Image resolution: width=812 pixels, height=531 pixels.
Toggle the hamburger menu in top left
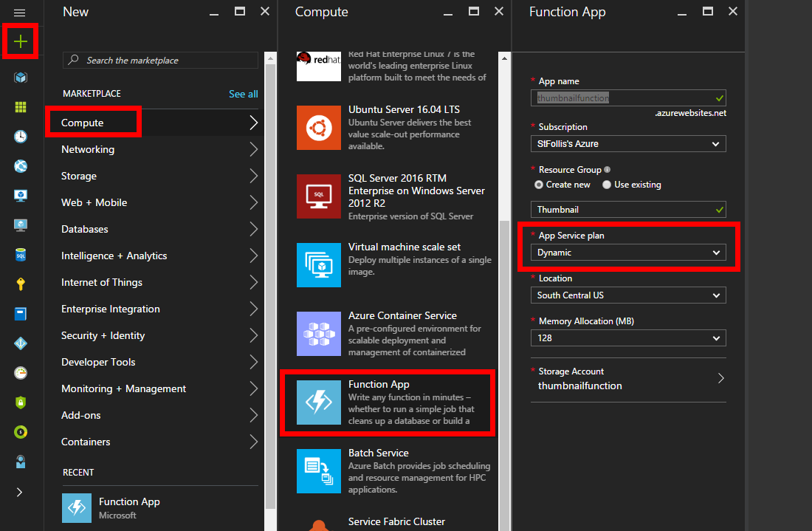20,12
